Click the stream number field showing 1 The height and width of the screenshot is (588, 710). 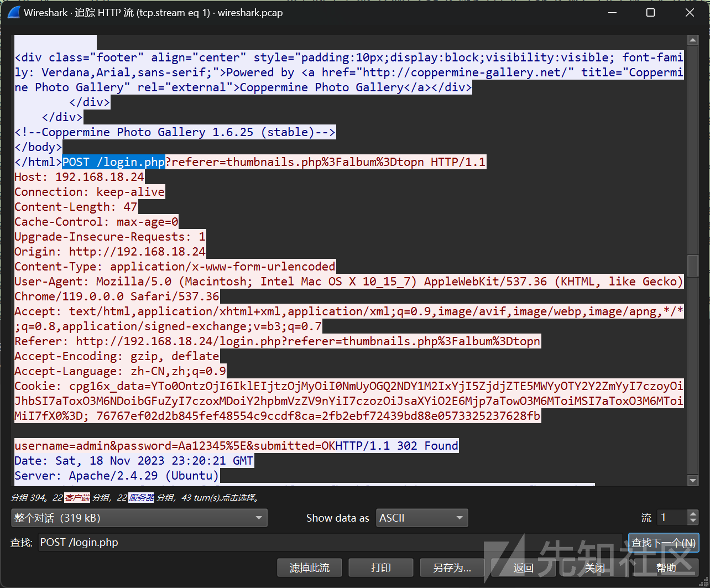[672, 518]
